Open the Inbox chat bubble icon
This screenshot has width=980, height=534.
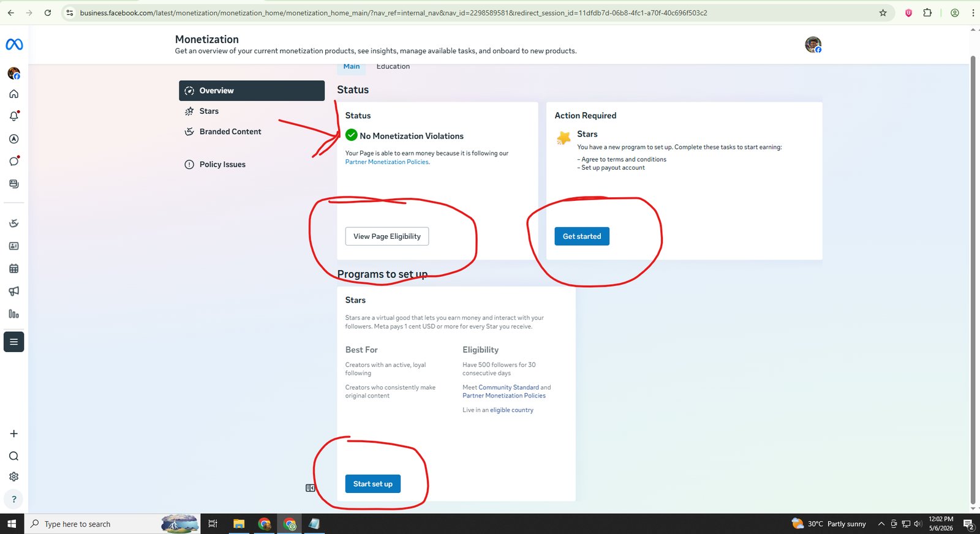(x=13, y=161)
